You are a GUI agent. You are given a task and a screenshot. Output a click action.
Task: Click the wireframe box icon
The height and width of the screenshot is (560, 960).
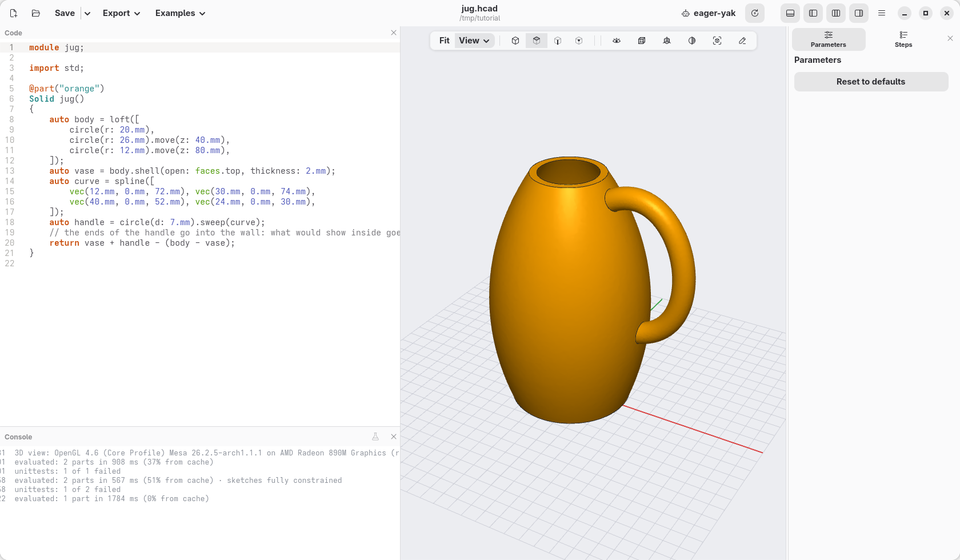(642, 41)
